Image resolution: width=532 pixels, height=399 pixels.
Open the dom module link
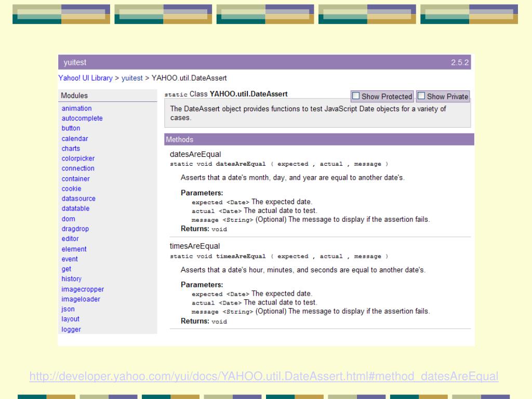pyautogui.click(x=68, y=219)
